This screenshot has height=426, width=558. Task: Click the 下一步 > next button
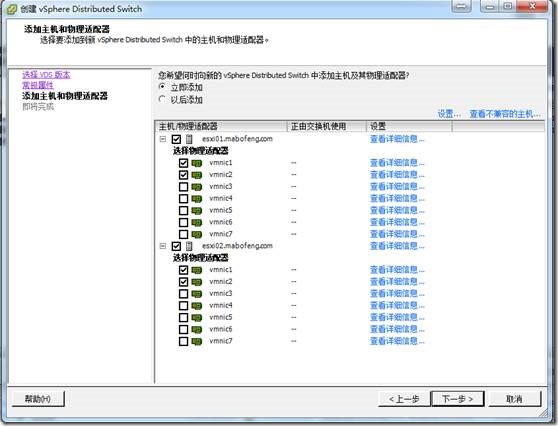457,399
